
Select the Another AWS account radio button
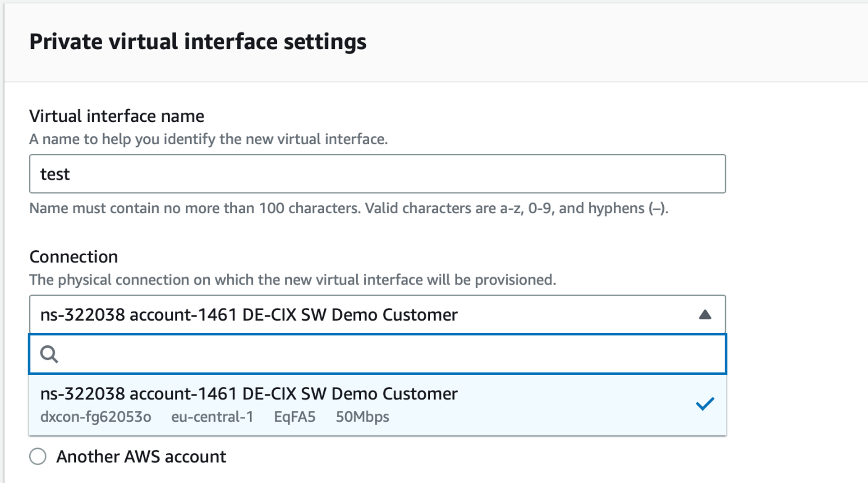38,456
